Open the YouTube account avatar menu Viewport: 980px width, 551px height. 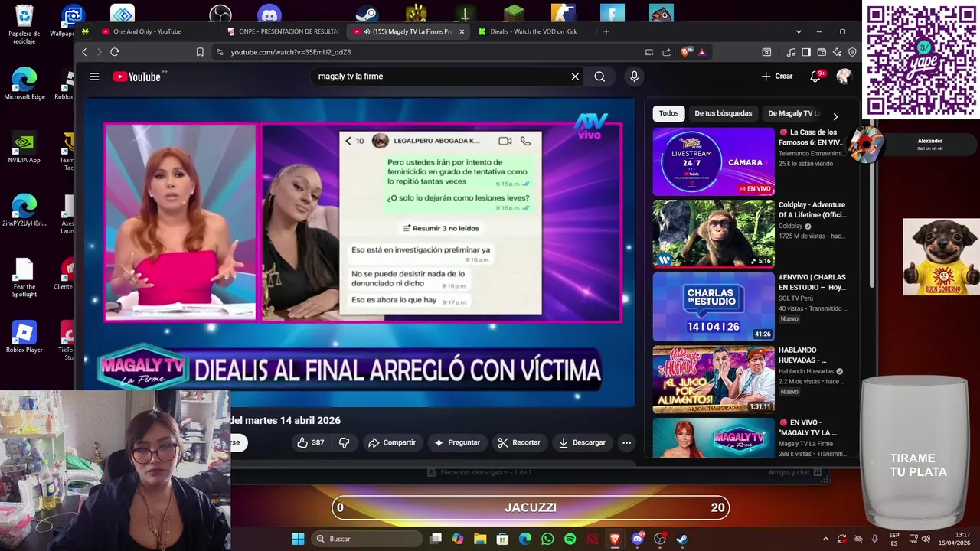[x=844, y=77]
